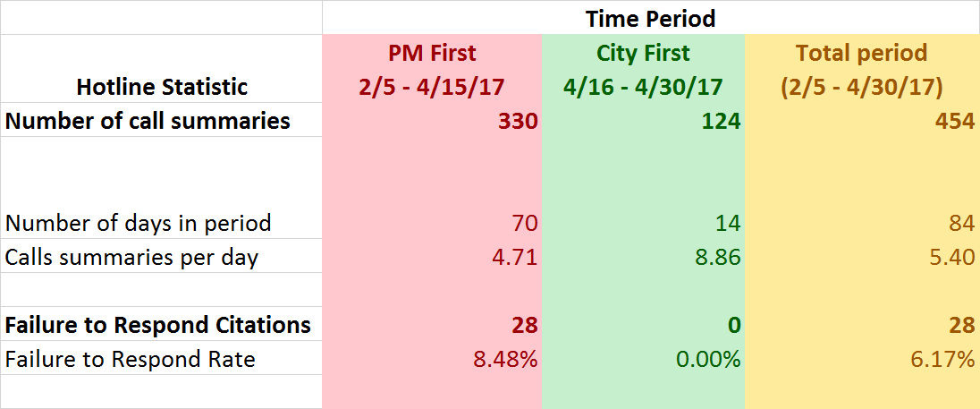Image resolution: width=980 pixels, height=409 pixels.
Task: Select the 8.48% failure rate cell
Action: (506, 360)
